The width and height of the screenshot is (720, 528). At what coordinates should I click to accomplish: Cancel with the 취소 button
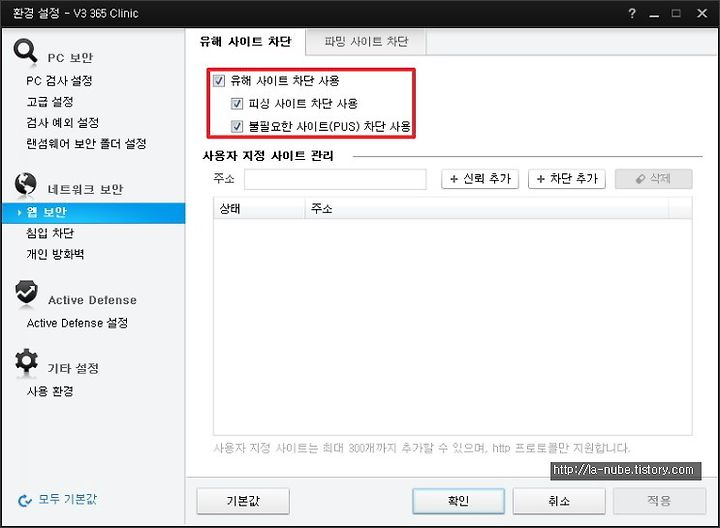click(559, 501)
